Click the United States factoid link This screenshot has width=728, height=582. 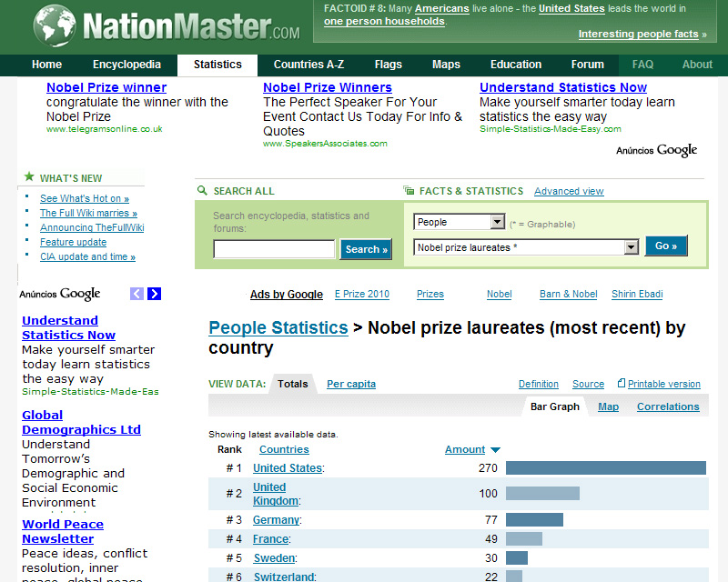(x=571, y=8)
